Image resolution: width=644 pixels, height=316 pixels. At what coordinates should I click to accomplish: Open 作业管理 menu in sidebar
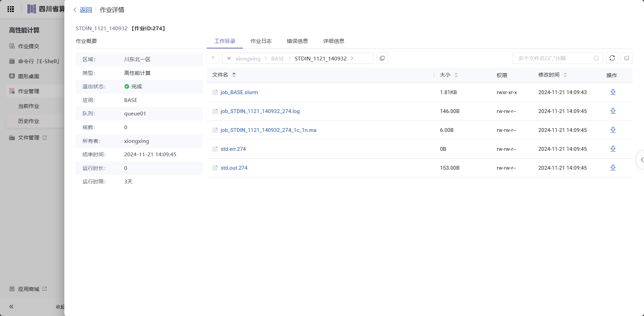click(29, 91)
